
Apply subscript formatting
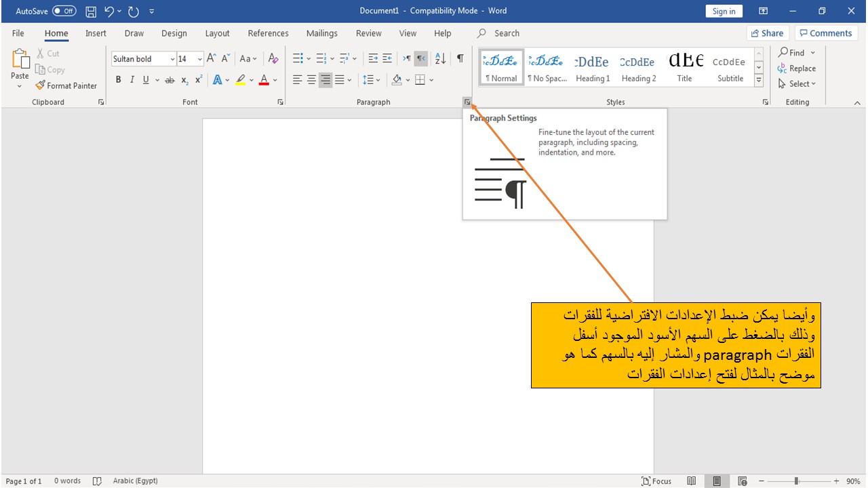pyautogui.click(x=184, y=79)
